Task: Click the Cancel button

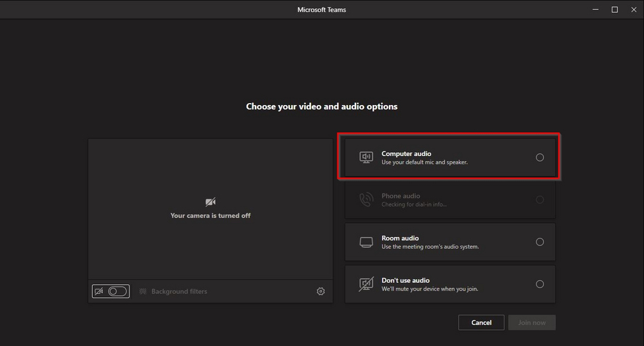Action: (481, 323)
